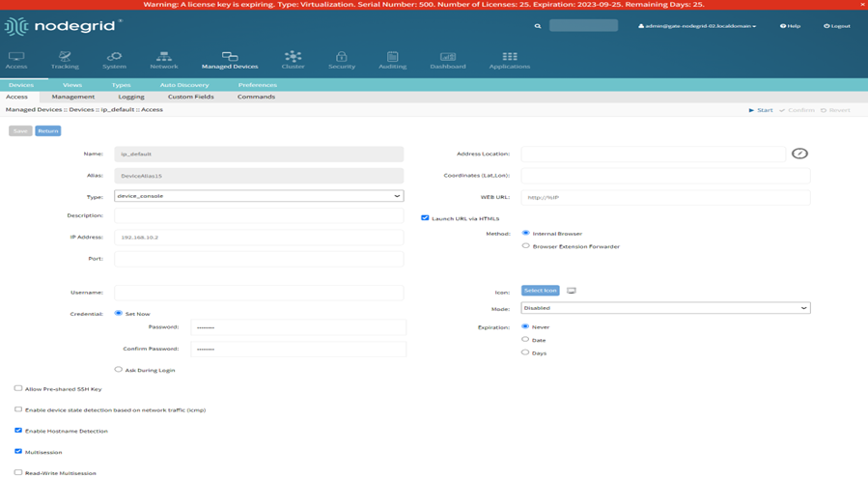Open the Access section icon
The width and height of the screenshot is (868, 478).
click(16, 58)
